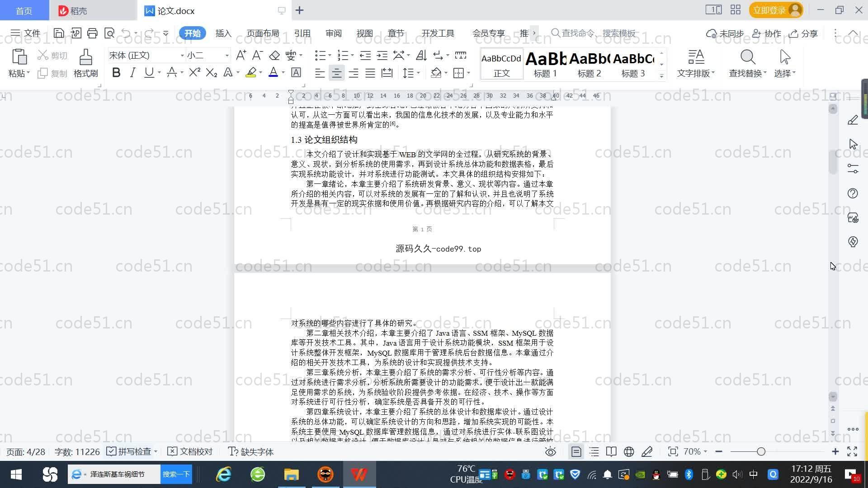Switch to 引用 tab
Image resolution: width=868 pixels, height=488 pixels.
point(302,33)
